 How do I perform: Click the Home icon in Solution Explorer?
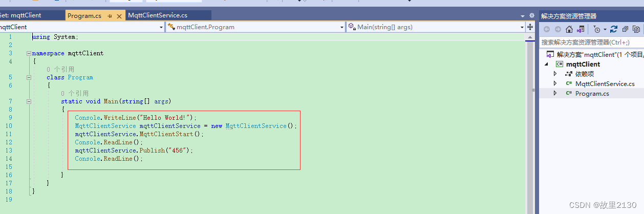(x=569, y=29)
